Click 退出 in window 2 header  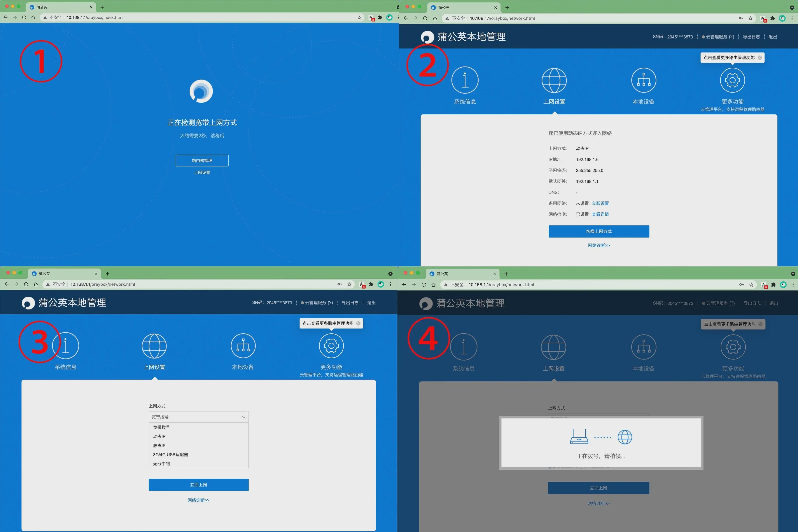(773, 37)
